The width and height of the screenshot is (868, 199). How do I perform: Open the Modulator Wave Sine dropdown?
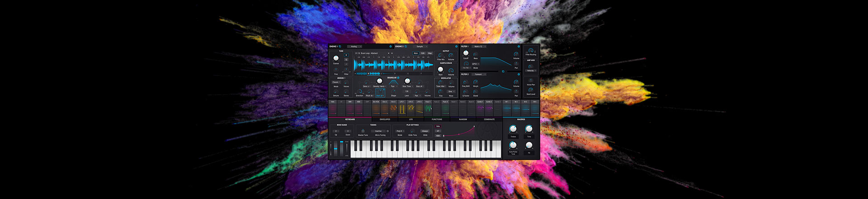point(451,91)
